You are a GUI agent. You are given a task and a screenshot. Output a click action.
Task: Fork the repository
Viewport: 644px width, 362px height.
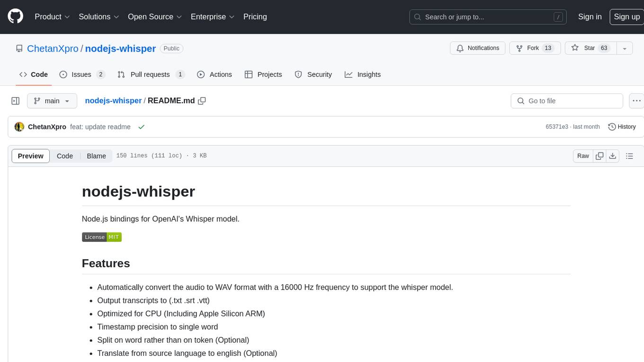tap(535, 48)
